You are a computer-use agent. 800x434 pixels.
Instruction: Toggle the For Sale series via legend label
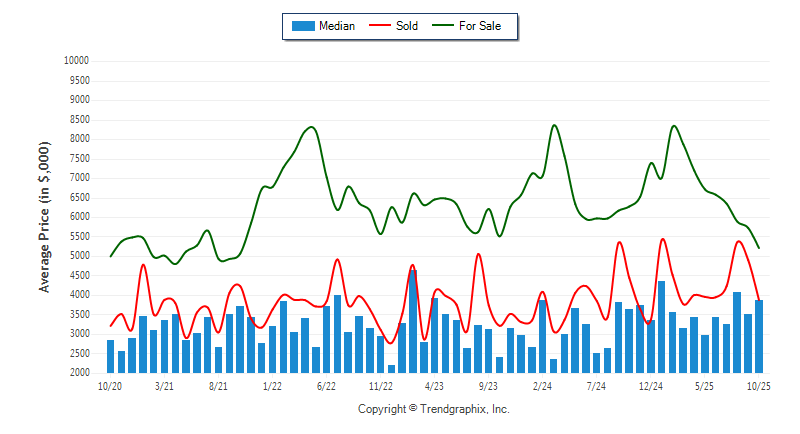coord(480,26)
